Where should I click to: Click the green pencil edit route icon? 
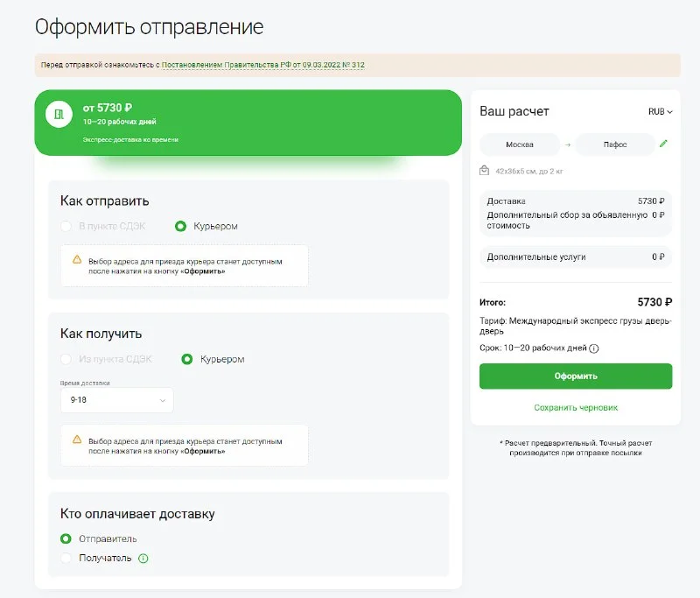[663, 144]
